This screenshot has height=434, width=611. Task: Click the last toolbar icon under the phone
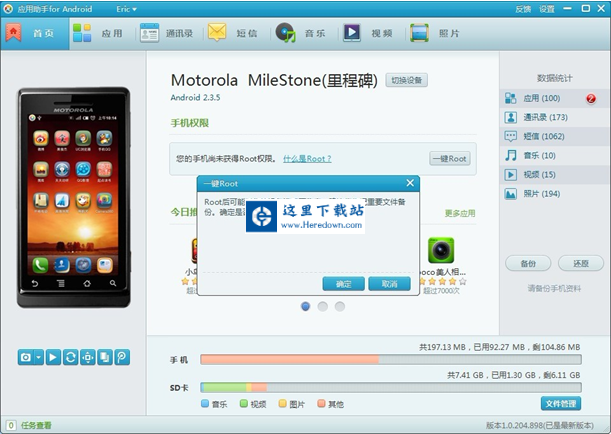[122, 357]
